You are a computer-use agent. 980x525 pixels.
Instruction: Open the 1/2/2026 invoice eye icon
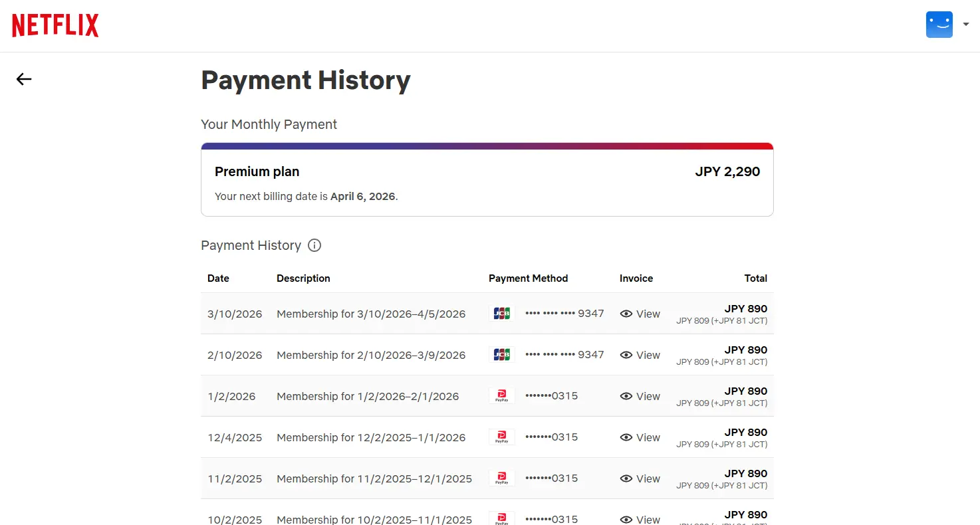point(626,396)
